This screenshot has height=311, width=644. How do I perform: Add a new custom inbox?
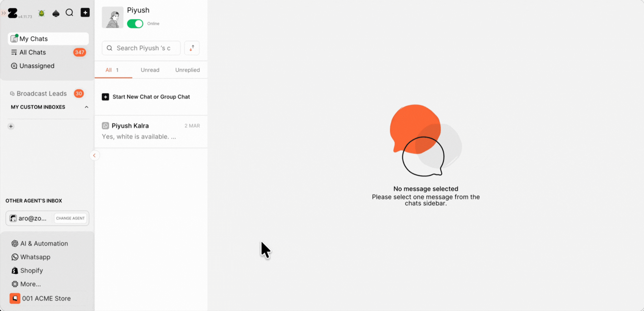pos(11,126)
